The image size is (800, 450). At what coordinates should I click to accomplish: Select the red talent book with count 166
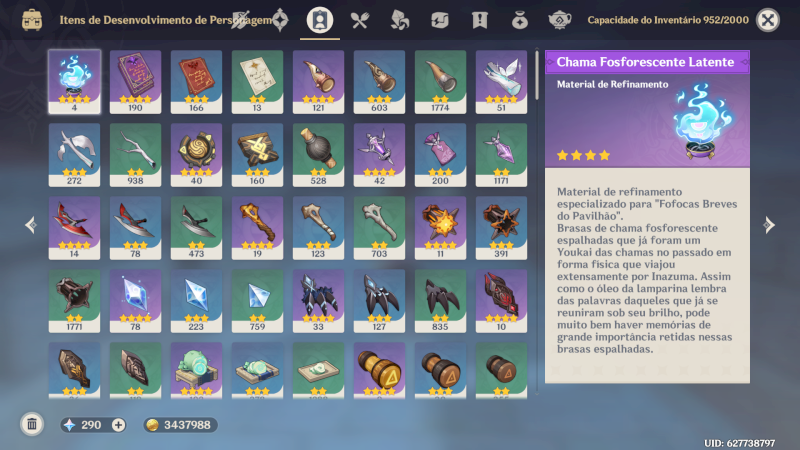click(x=196, y=82)
